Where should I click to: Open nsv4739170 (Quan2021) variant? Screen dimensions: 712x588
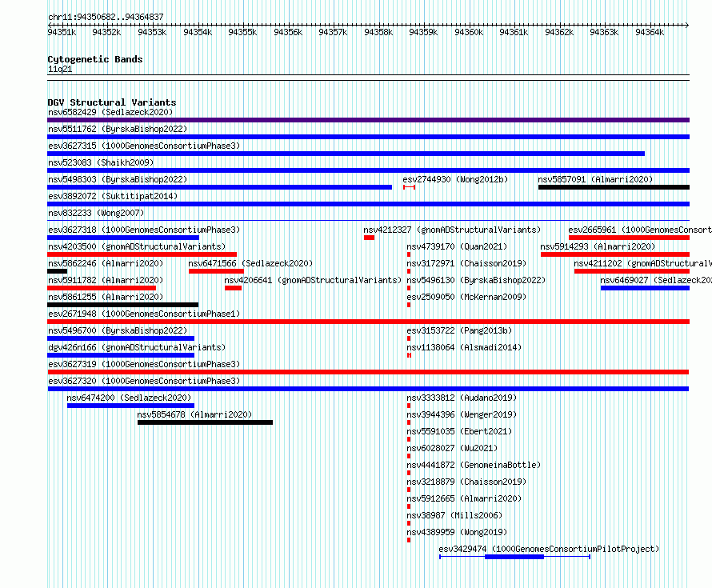pos(457,246)
